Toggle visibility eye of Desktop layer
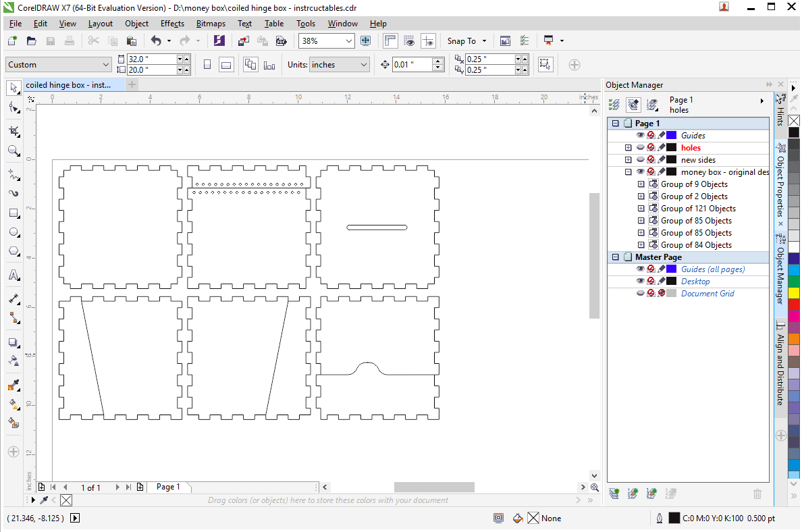This screenshot has height=532, width=802. [x=640, y=282]
